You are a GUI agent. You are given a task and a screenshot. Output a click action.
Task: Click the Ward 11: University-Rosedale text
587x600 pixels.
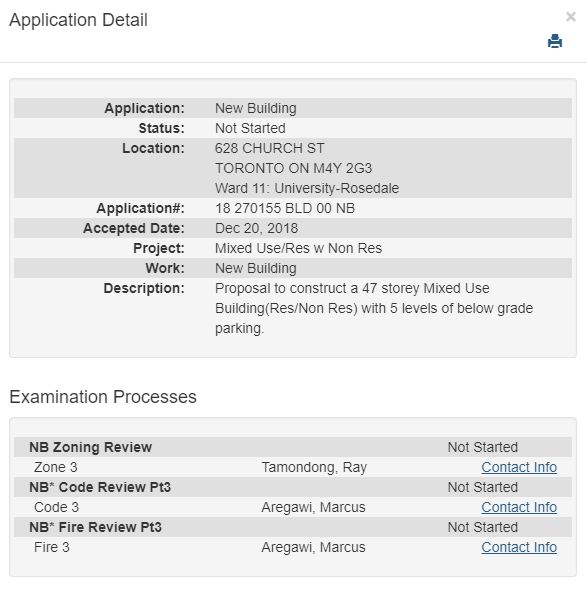(307, 188)
